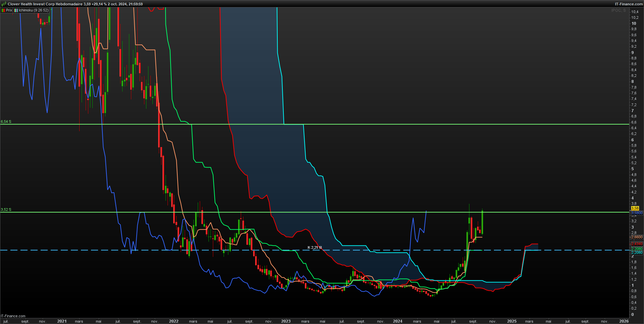Viewport: 644px width, 324px height.
Task: Click the 10 level on the price scale
Action: pyautogui.click(x=634, y=24)
